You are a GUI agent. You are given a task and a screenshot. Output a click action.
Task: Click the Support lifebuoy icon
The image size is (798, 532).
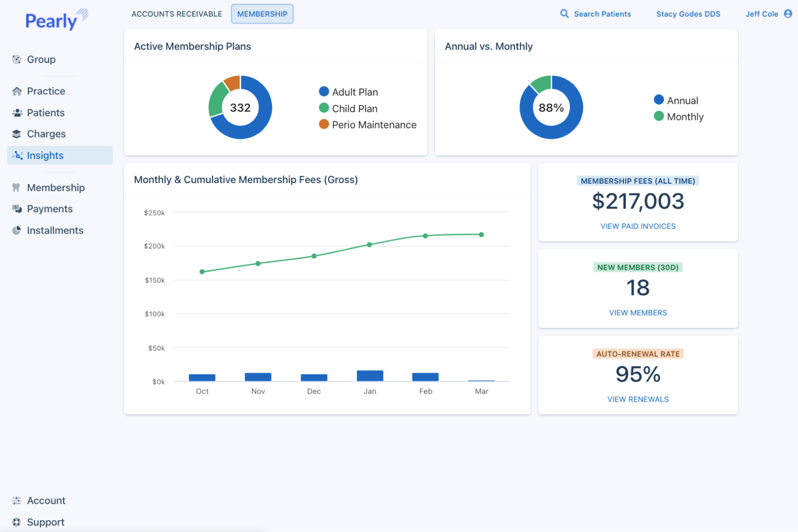(16, 522)
